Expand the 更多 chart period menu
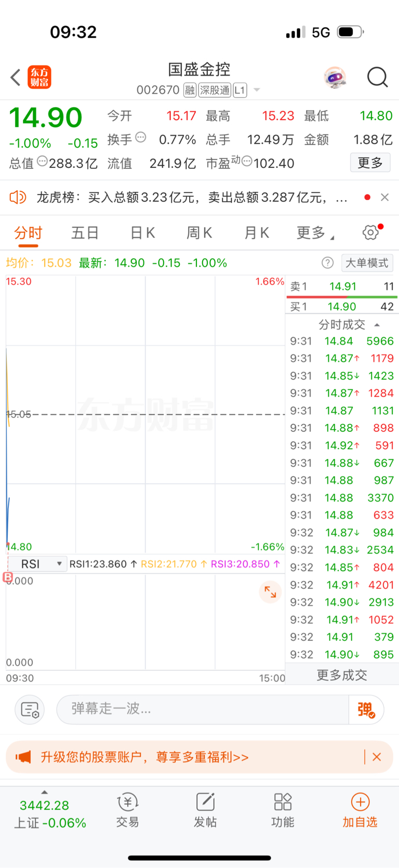 315,233
